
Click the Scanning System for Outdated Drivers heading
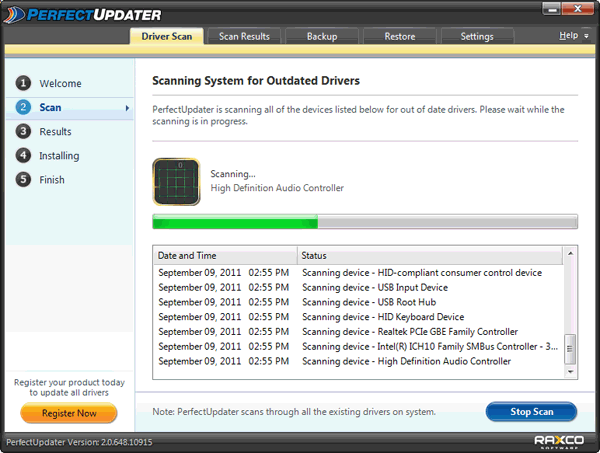[x=256, y=81]
